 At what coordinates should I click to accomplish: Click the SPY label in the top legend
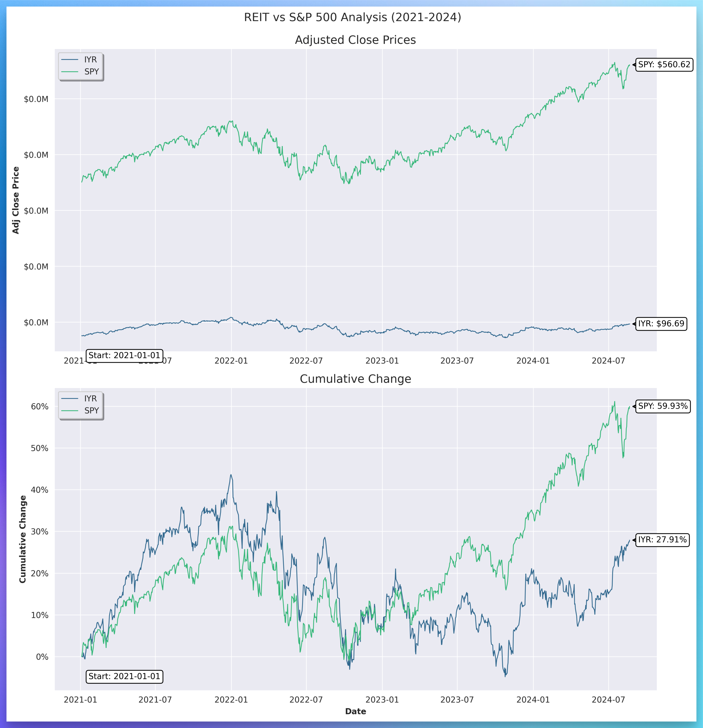pos(91,72)
